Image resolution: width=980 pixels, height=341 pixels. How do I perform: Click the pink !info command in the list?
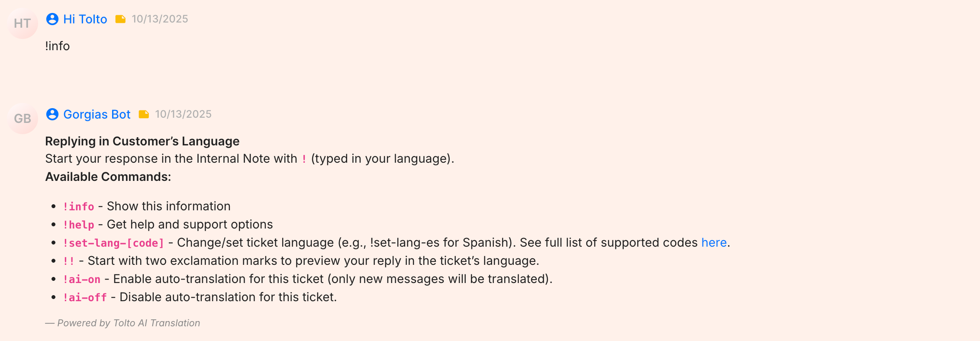79,206
